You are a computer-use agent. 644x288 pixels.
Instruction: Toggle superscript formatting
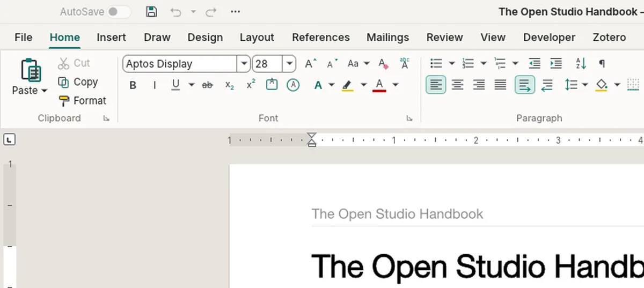point(251,85)
